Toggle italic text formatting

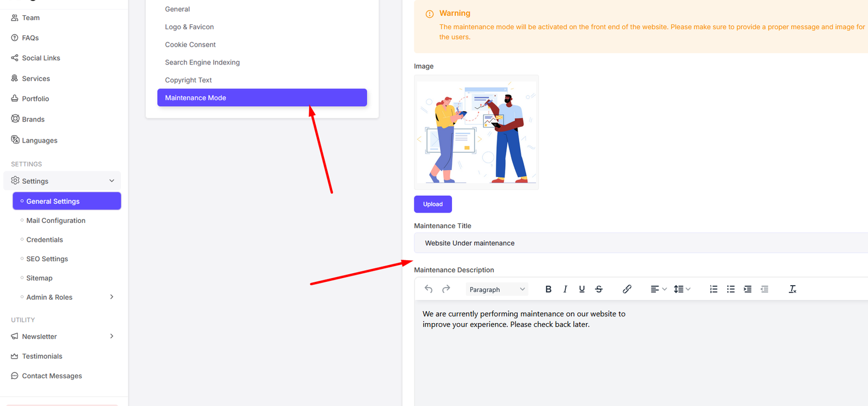565,289
